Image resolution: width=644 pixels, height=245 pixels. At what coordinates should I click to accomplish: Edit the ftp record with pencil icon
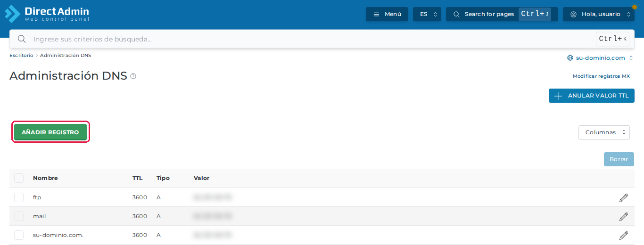[624, 197]
